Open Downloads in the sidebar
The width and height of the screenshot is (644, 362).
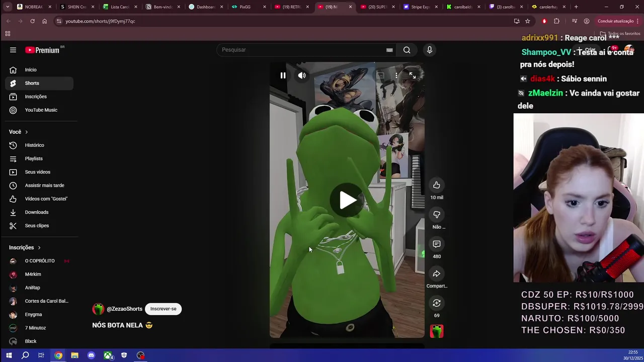(39, 212)
